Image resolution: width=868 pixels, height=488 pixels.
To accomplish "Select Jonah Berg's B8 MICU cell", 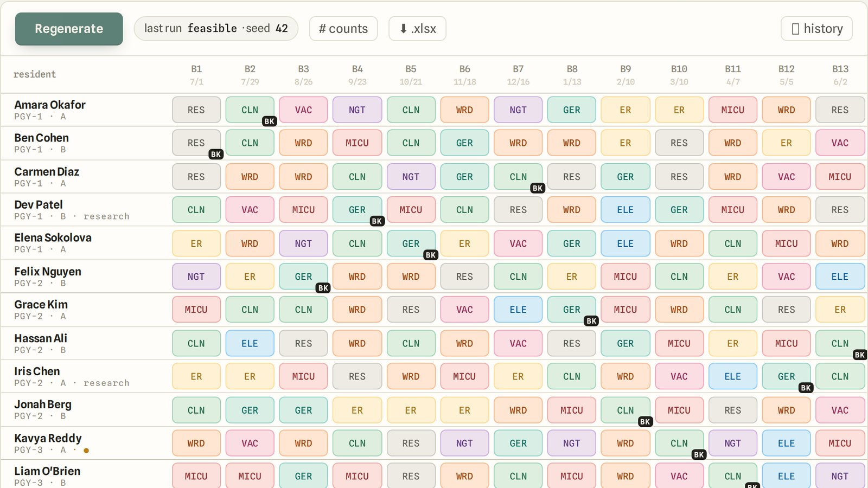I will [x=572, y=410].
